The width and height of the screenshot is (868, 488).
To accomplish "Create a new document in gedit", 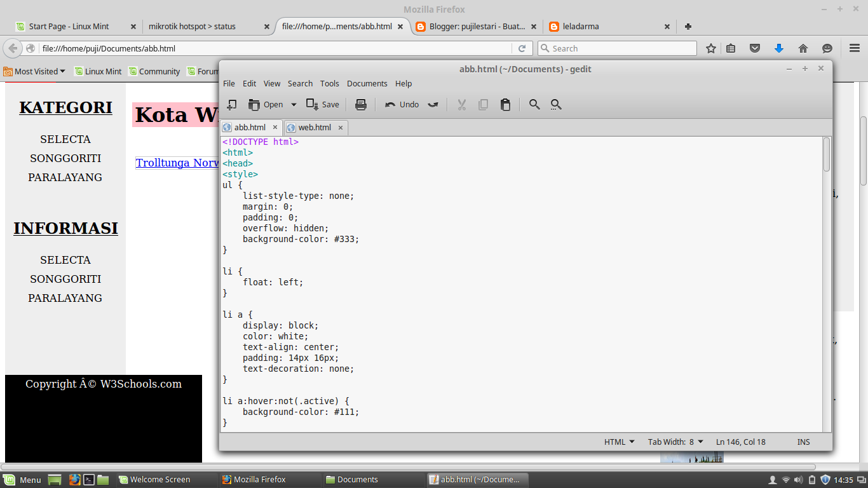I will pyautogui.click(x=232, y=104).
